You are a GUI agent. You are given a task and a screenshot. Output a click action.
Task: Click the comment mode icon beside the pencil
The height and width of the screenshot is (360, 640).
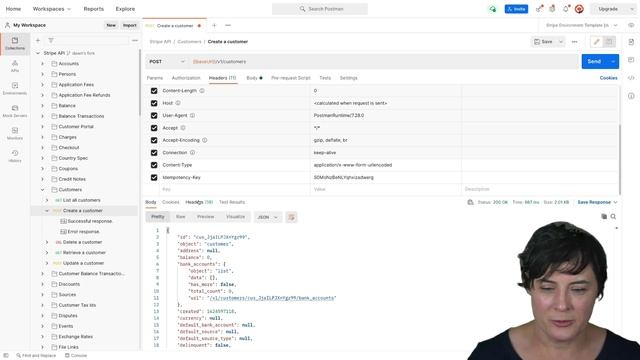(609, 42)
